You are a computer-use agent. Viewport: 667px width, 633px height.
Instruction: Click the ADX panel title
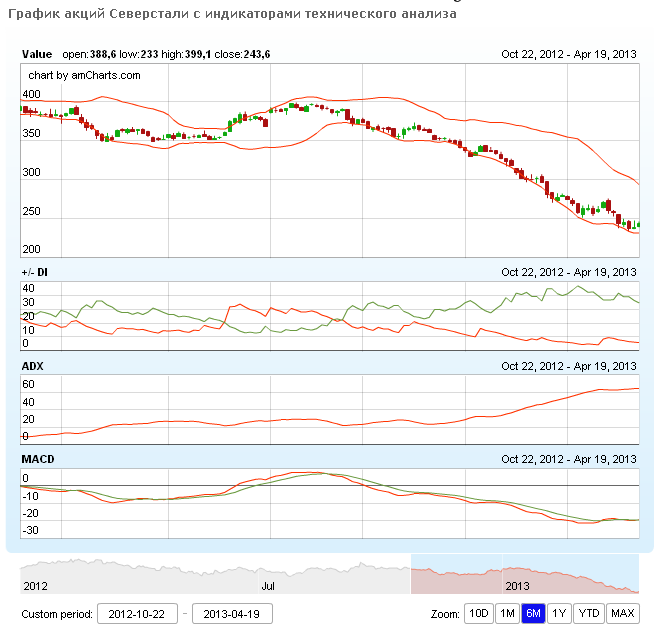coord(32,366)
